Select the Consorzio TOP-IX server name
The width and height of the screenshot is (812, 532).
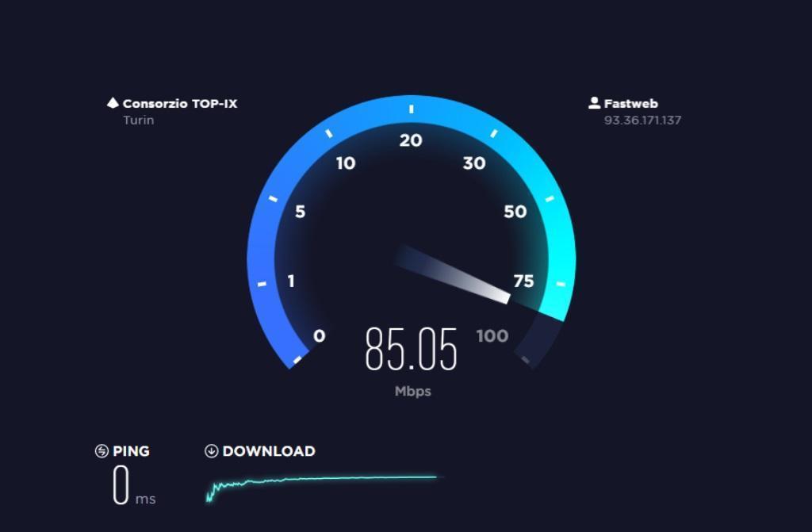coord(180,104)
